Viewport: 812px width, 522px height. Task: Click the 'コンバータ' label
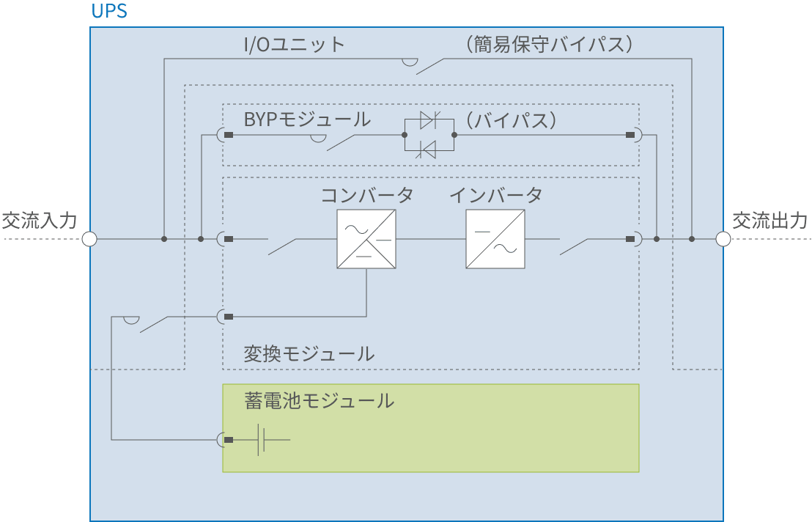366,195
